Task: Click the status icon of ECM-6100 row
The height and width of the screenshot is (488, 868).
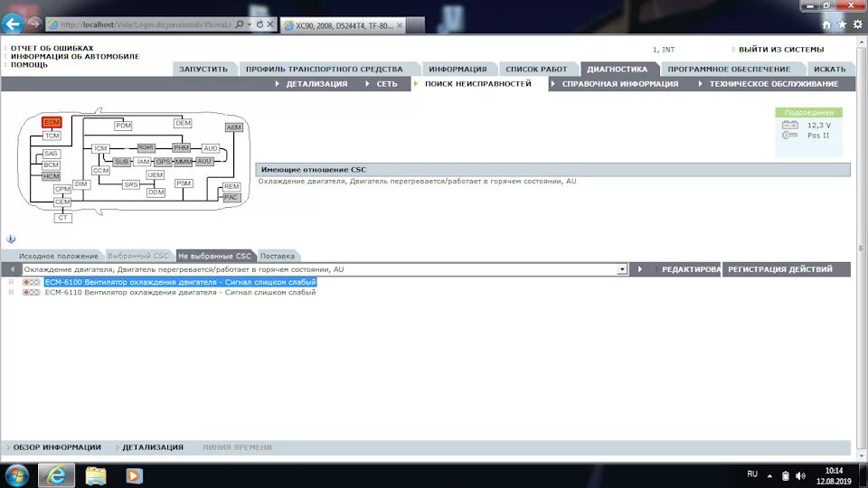Action: tap(31, 282)
